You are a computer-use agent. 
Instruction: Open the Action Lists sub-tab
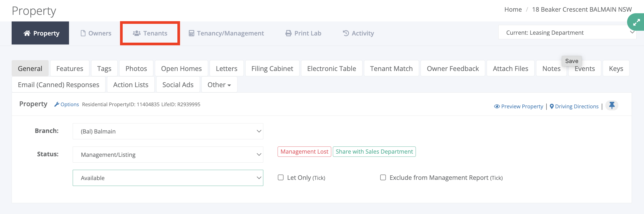[131, 85]
